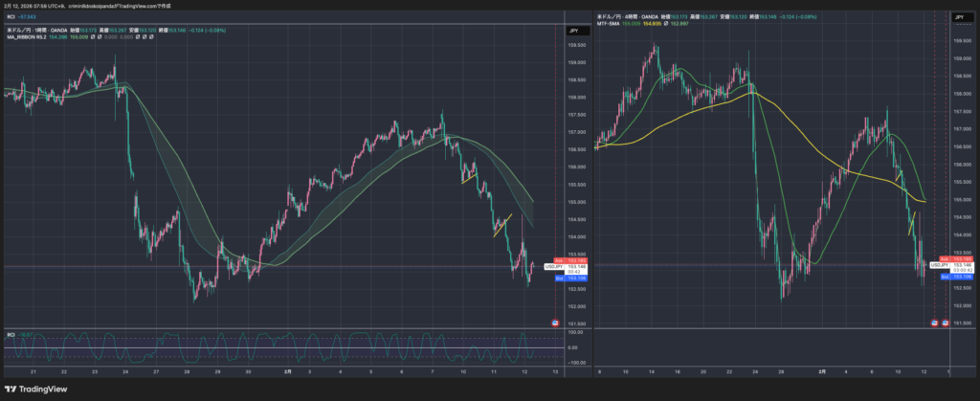This screenshot has width=980, height=401.
Task: Open the JPY currency selector on right chart
Action: [960, 17]
